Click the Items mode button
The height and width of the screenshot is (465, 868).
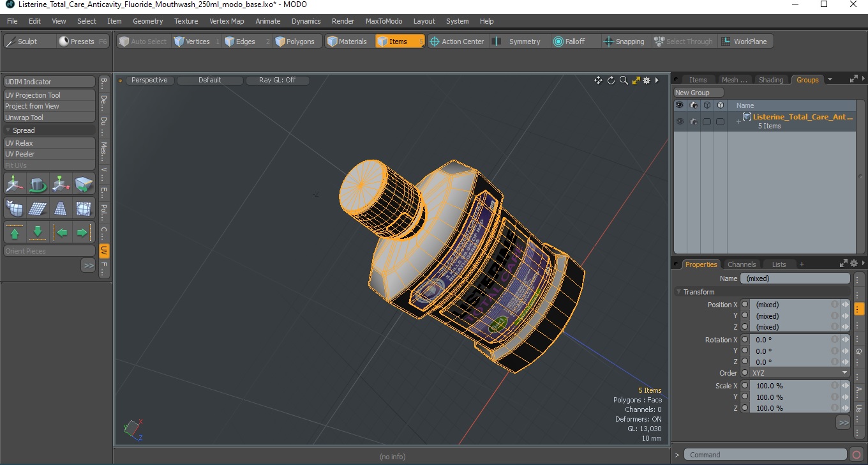400,42
